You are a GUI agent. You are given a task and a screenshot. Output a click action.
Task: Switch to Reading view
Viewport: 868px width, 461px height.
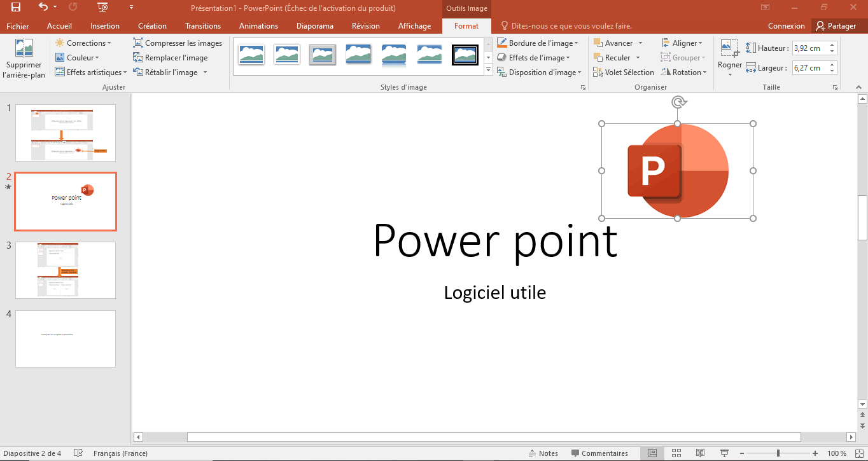coord(701,453)
